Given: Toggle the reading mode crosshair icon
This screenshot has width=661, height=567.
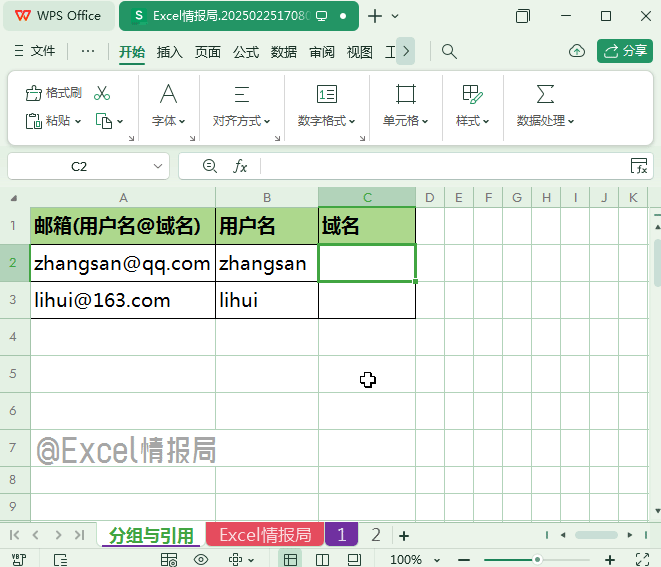Looking at the screenshot, I should click(x=235, y=560).
